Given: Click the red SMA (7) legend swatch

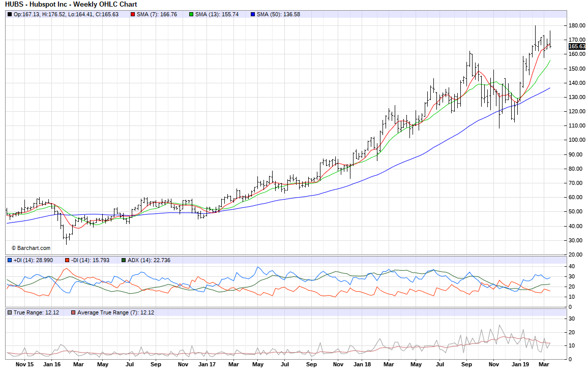Looking at the screenshot, I should click(x=133, y=14).
